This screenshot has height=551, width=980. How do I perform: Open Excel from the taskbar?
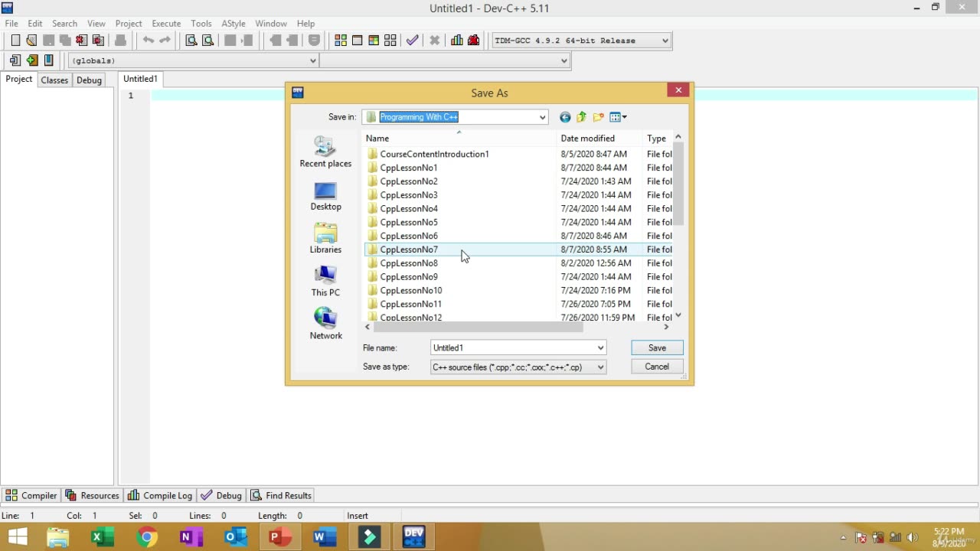click(x=103, y=537)
